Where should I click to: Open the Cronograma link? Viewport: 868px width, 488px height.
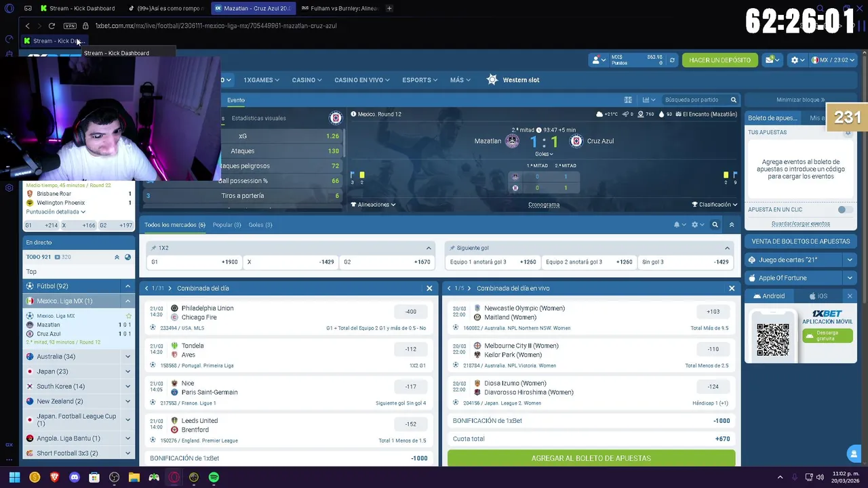coord(544,205)
